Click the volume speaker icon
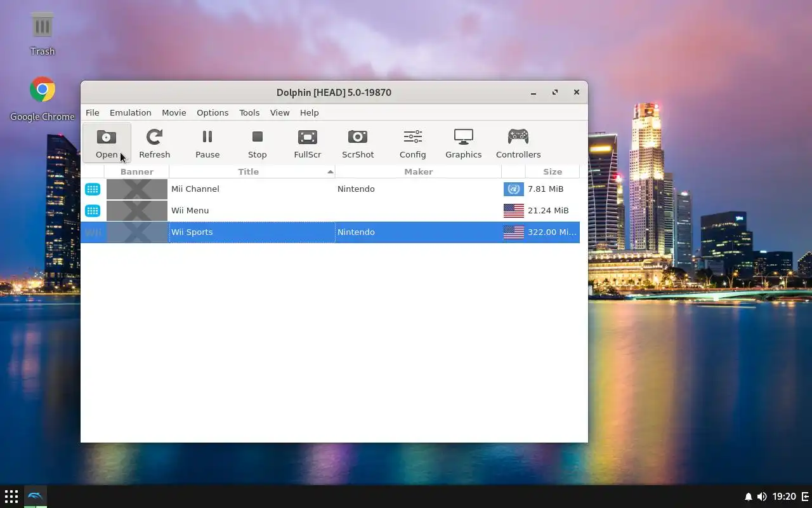Image resolution: width=812 pixels, height=508 pixels. 762,497
